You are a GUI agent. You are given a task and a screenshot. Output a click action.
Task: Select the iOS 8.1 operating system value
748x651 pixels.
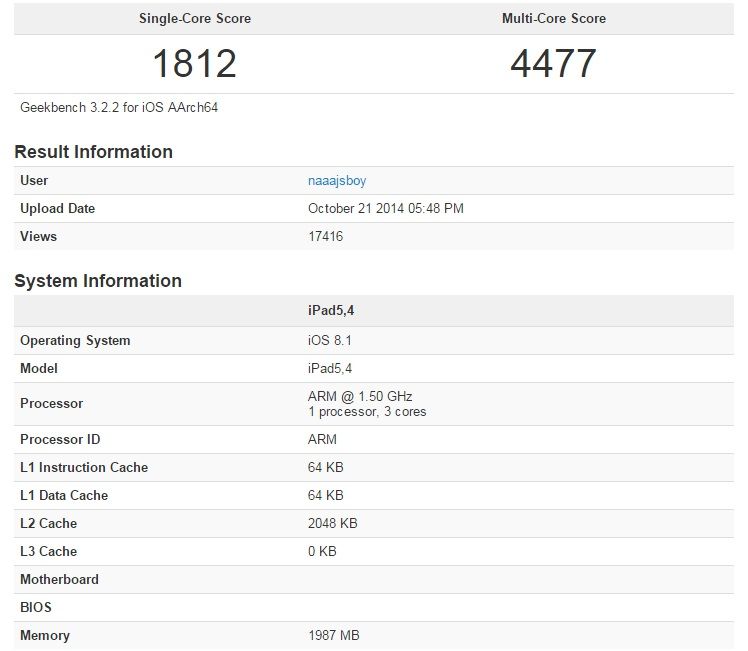pos(331,341)
